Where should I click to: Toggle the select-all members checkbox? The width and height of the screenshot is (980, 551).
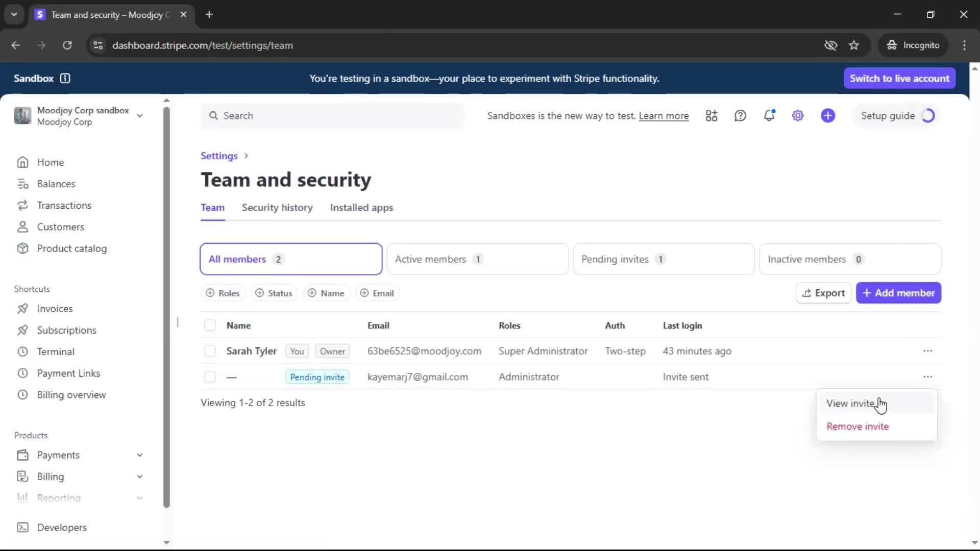[210, 325]
